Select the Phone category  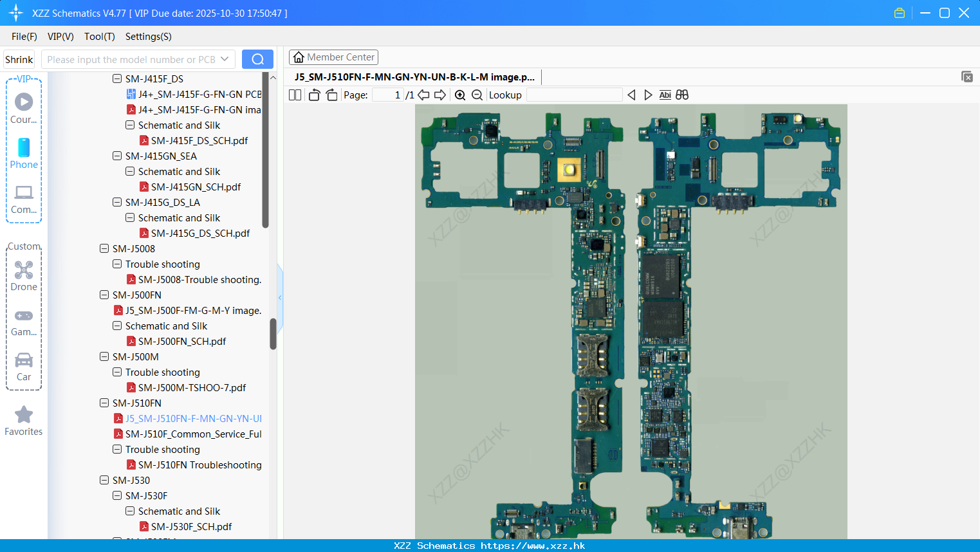point(24,154)
